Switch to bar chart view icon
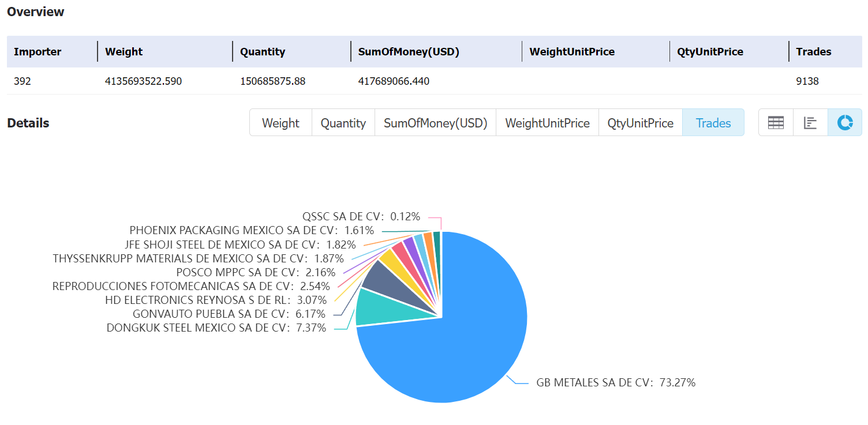The width and height of the screenshot is (868, 425). pyautogui.click(x=810, y=123)
